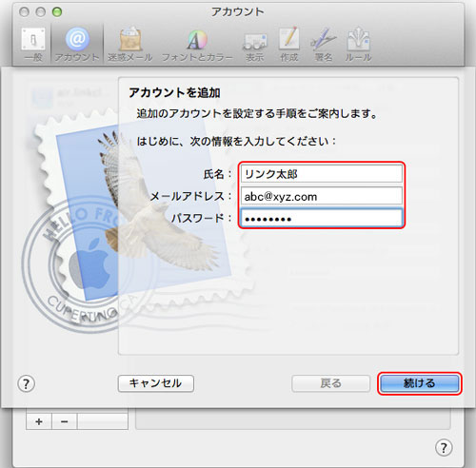
Task: Click the 続ける button
Action: [420, 383]
